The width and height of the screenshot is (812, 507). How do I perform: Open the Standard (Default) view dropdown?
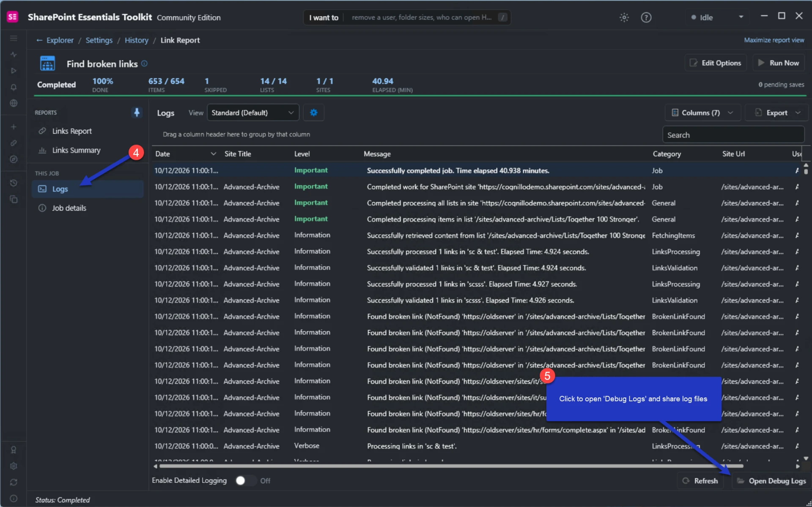(253, 112)
